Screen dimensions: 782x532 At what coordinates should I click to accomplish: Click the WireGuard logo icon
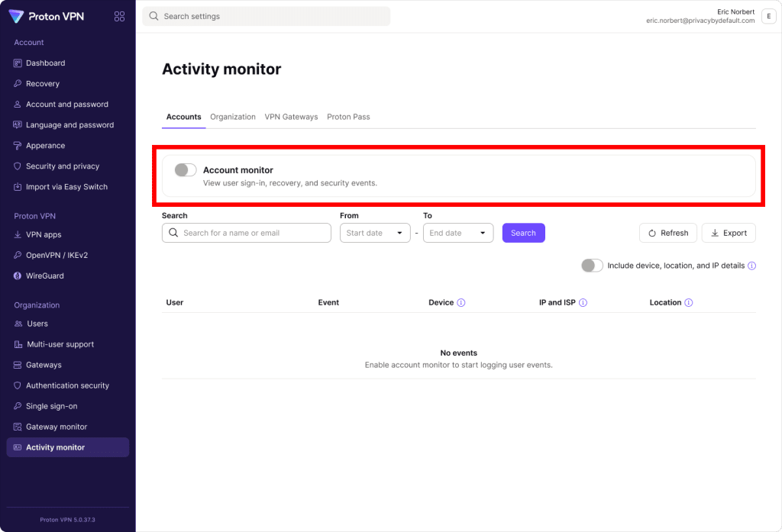(x=18, y=276)
